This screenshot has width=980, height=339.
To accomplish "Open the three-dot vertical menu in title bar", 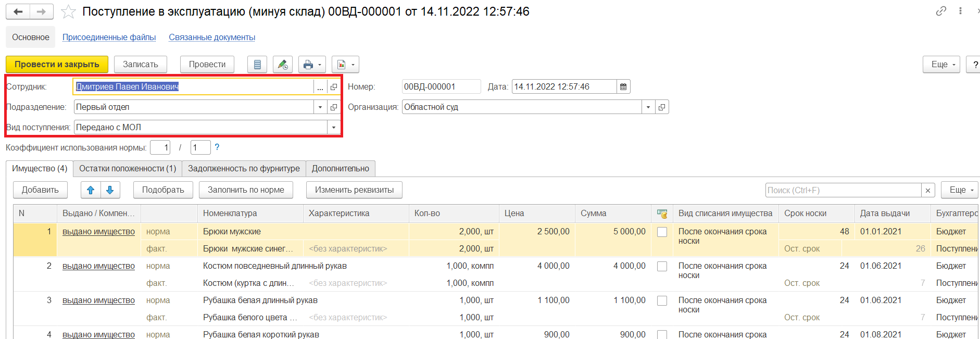I will [960, 11].
